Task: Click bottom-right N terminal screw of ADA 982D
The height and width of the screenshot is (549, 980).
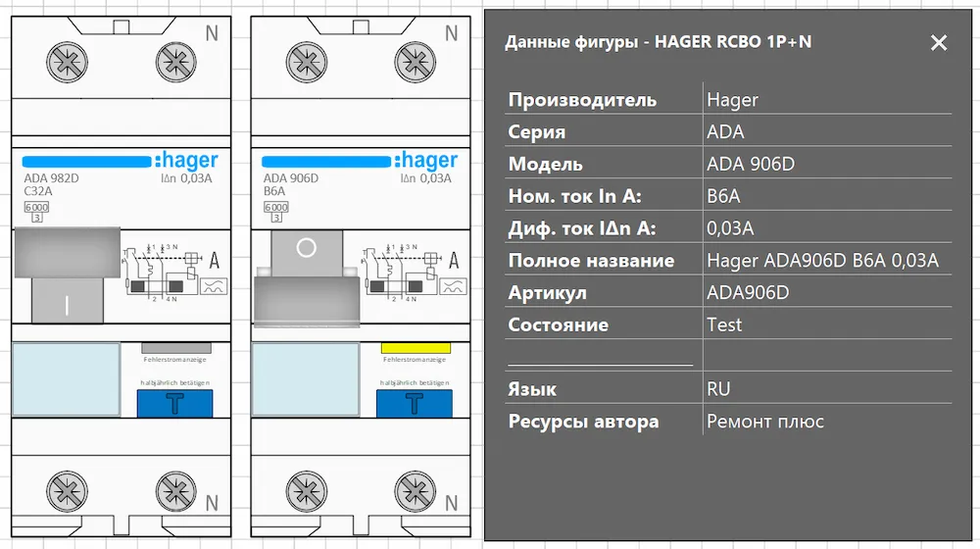Action: point(175,491)
